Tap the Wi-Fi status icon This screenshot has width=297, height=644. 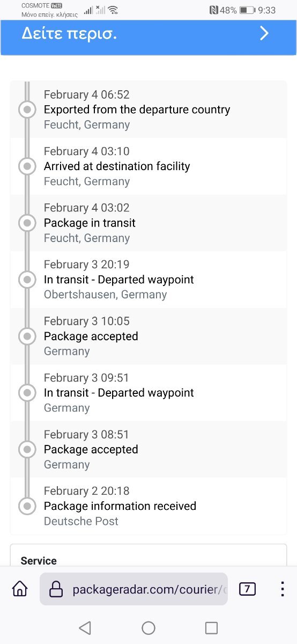point(113,10)
